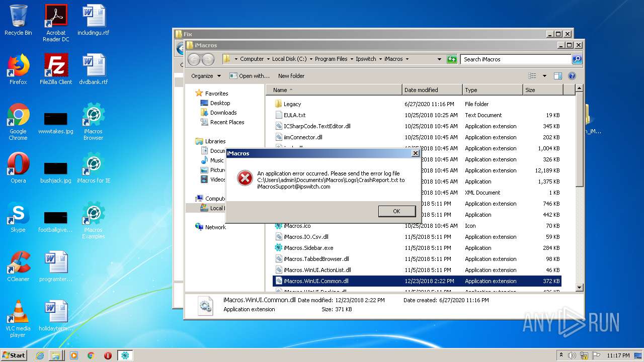Select footballgive image on desktop
The image size is (644, 362).
point(56,222)
